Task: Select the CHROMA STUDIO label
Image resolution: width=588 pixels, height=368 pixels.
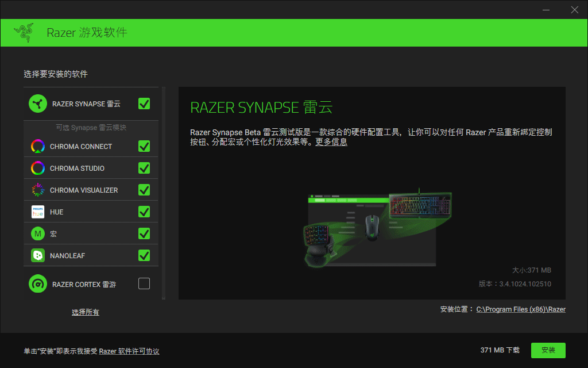Action: click(78, 168)
